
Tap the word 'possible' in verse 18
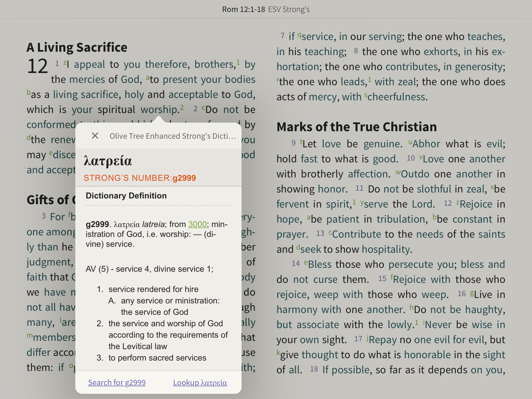[x=350, y=370]
